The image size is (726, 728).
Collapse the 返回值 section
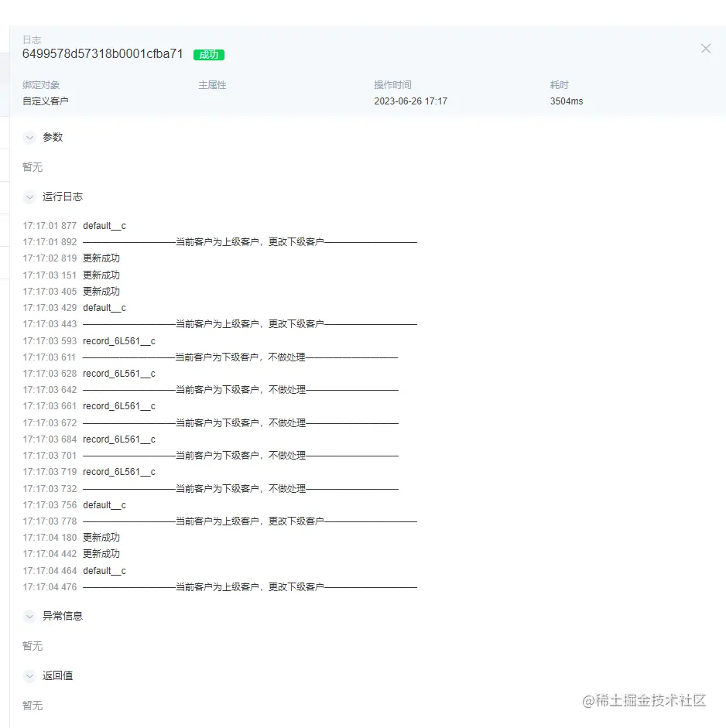click(x=29, y=675)
